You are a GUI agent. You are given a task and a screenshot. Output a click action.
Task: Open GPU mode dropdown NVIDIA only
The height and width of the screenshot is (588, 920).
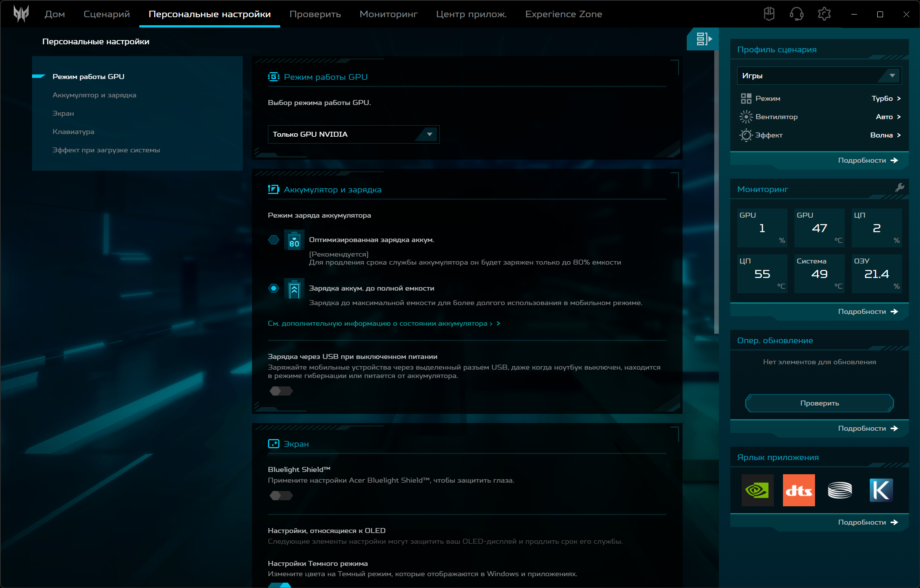[x=353, y=134]
